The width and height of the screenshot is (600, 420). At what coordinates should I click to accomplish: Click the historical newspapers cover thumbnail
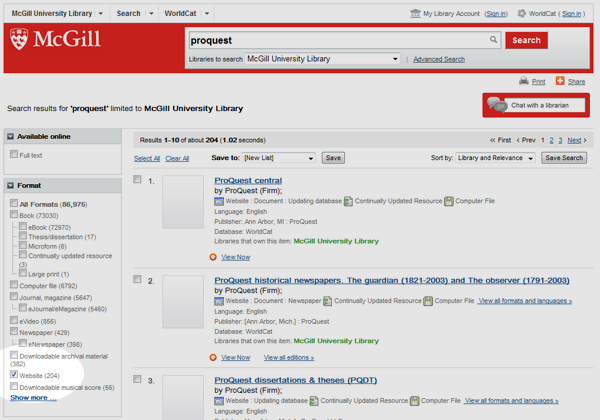coord(183,302)
